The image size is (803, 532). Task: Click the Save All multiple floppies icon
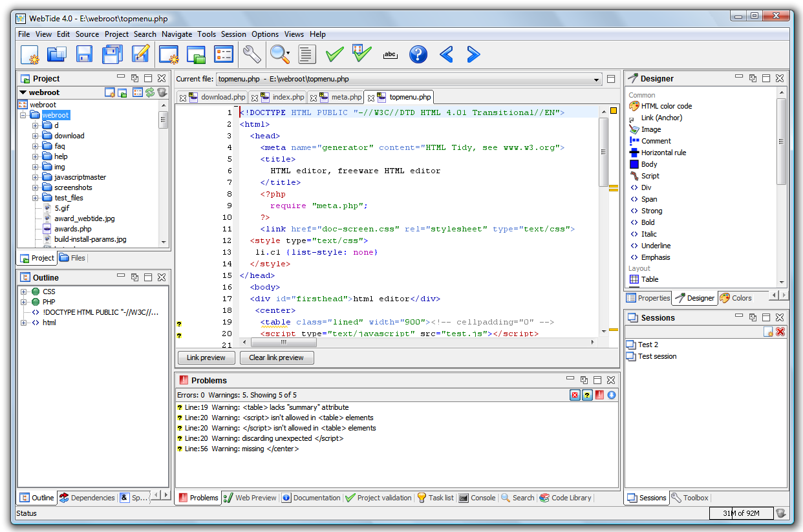pyautogui.click(x=112, y=55)
